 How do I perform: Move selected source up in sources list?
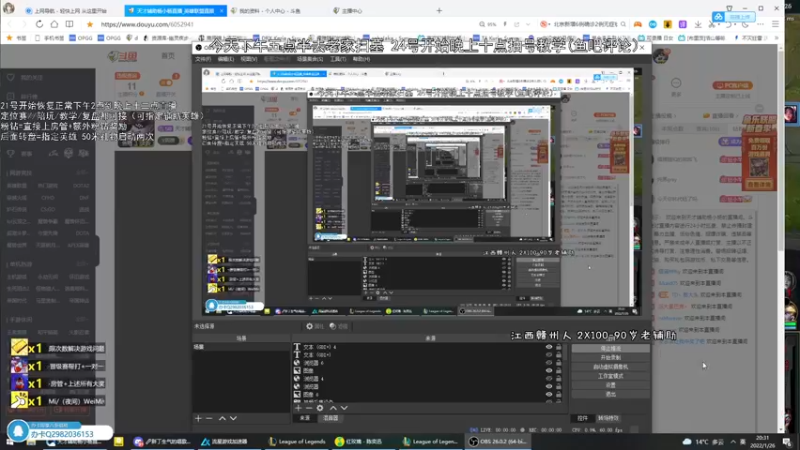pyautogui.click(x=333, y=408)
